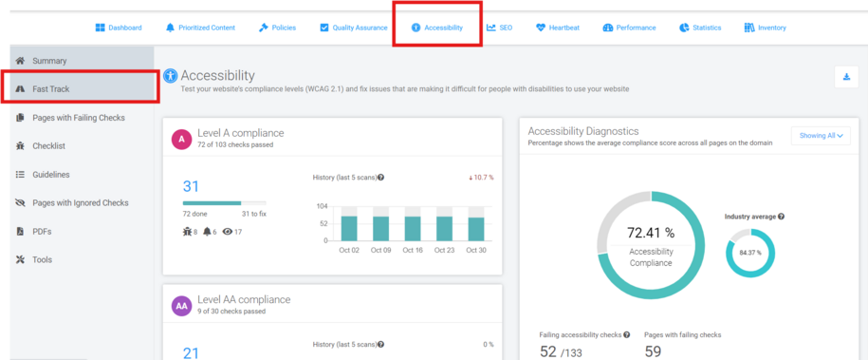Click the 84.37 % industry average donut
Screen dimensions: 868x360
[750, 253]
